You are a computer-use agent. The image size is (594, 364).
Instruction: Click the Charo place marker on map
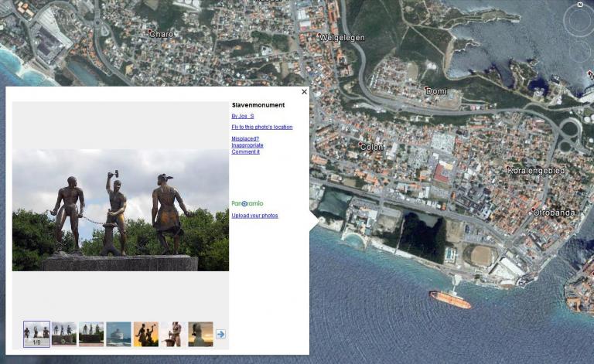point(149,32)
